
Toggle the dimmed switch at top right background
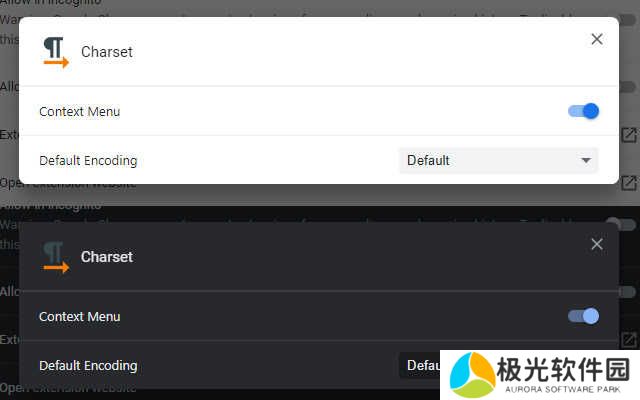coord(627,19)
